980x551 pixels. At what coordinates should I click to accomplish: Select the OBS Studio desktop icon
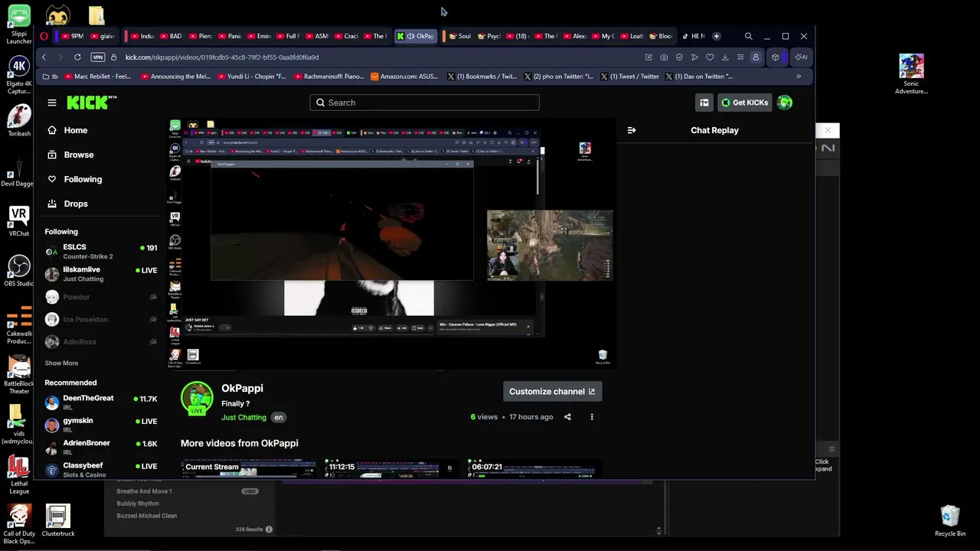coord(19,272)
